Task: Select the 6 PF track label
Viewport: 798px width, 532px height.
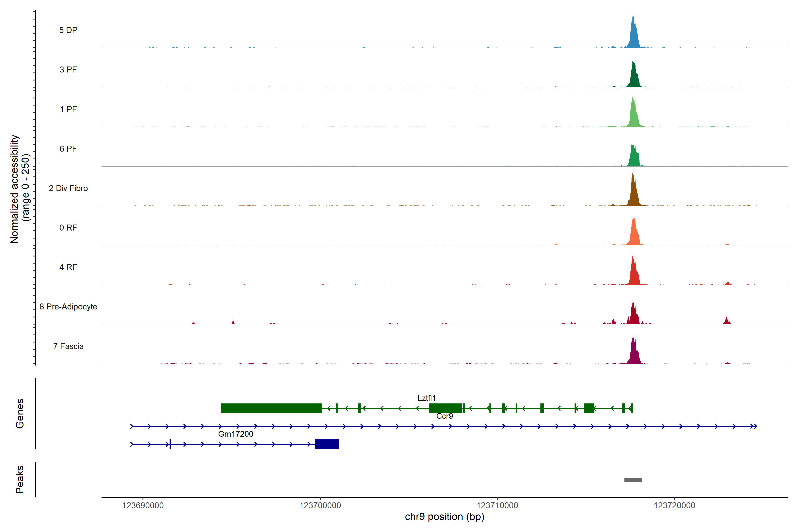Action: (68, 149)
